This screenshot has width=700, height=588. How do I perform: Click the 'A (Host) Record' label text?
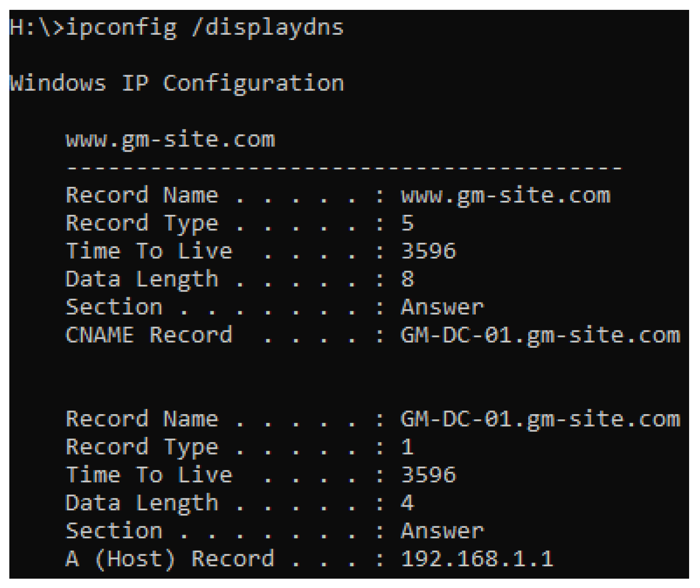170,559
